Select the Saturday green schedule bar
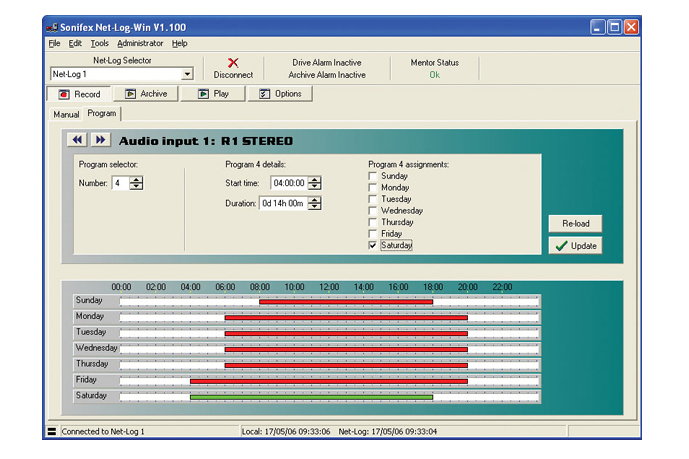Viewport: 689px width, 459px height. pos(311,397)
